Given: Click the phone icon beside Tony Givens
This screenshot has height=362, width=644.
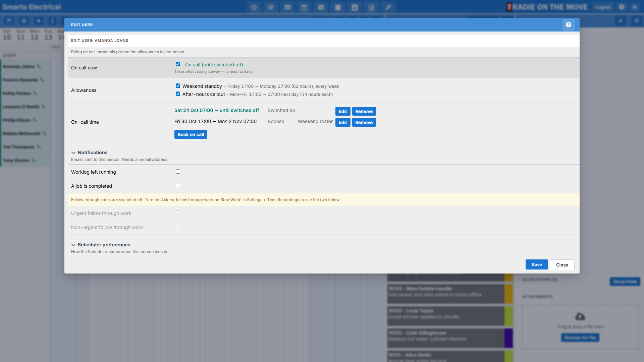Looking at the screenshot, I should tap(33, 160).
